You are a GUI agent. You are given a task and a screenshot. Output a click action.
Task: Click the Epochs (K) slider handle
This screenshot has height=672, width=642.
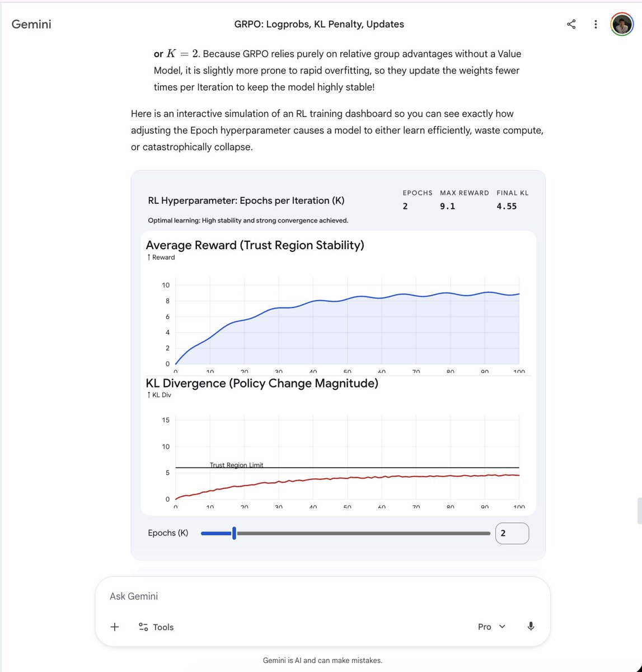234,533
